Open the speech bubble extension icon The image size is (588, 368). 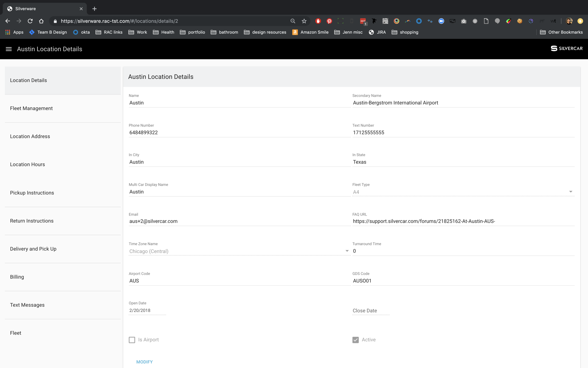coord(497,21)
